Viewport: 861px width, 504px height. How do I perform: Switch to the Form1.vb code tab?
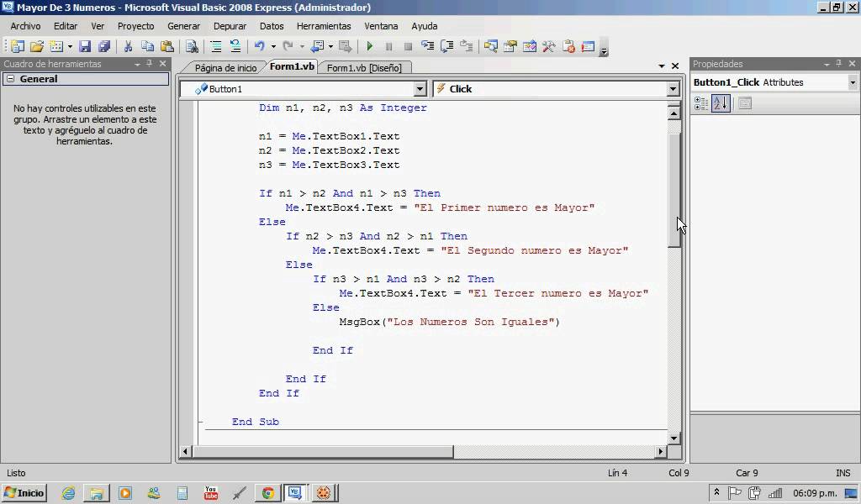[292, 66]
